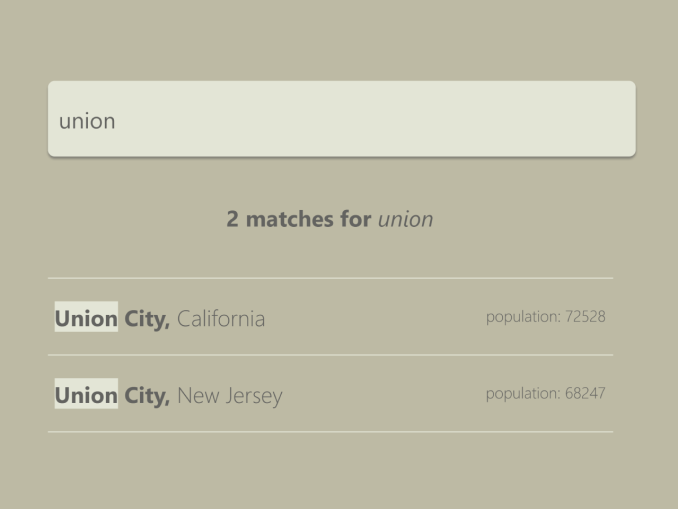Click the word "City," in New Jersey result

[x=147, y=396]
